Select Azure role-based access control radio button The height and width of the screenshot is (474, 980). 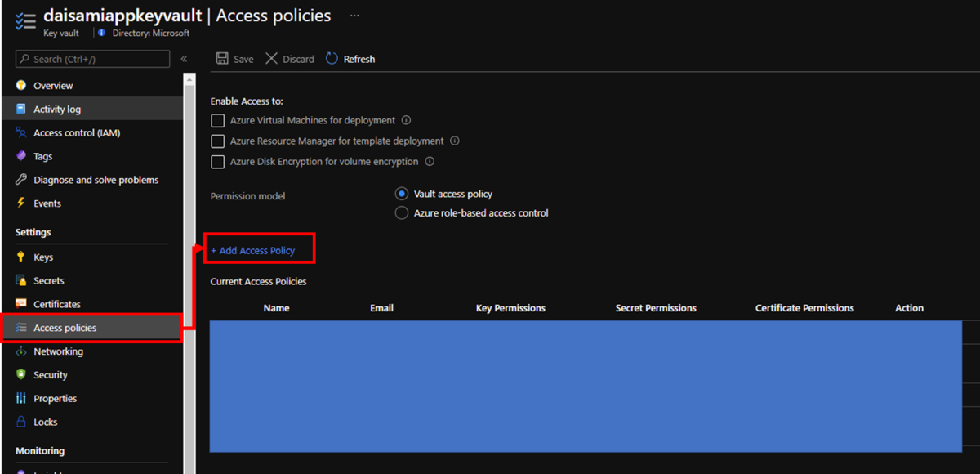(401, 212)
